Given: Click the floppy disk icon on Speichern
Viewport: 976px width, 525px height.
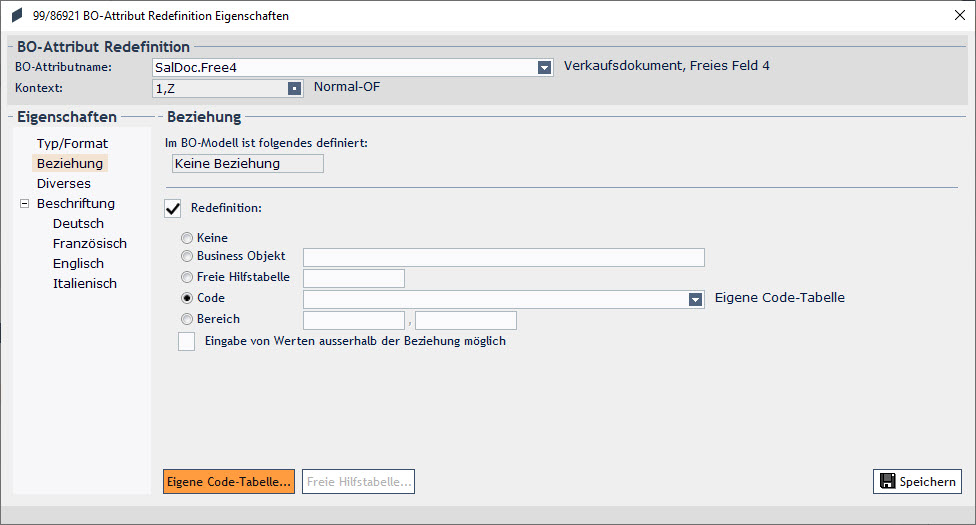Looking at the screenshot, I should 888,481.
